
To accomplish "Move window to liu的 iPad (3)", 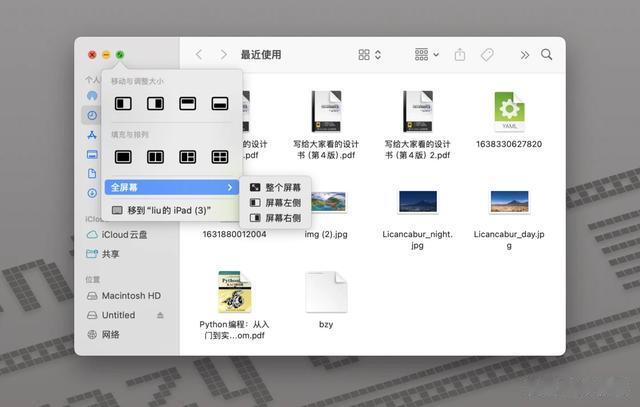I will 171,210.
